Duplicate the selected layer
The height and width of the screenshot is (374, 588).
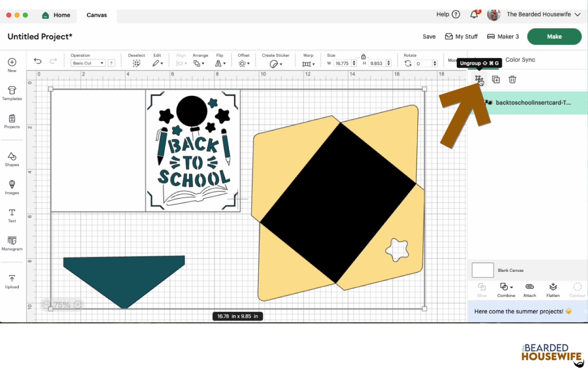(x=495, y=79)
